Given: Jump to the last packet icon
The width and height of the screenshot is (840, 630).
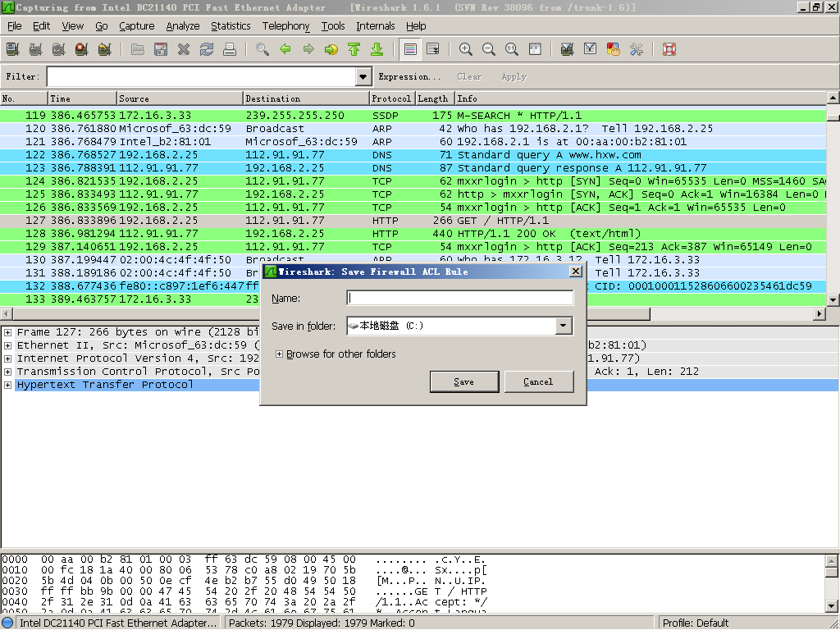Looking at the screenshot, I should tap(377, 49).
